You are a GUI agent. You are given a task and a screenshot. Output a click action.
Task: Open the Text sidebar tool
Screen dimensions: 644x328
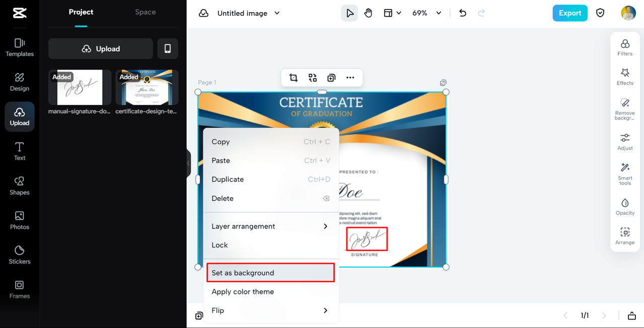click(20, 151)
